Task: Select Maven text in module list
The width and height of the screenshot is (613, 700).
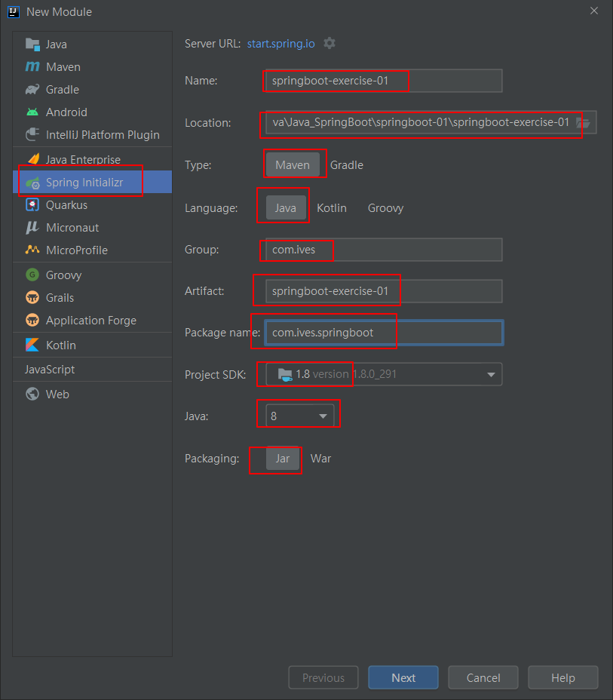Action: pos(63,67)
